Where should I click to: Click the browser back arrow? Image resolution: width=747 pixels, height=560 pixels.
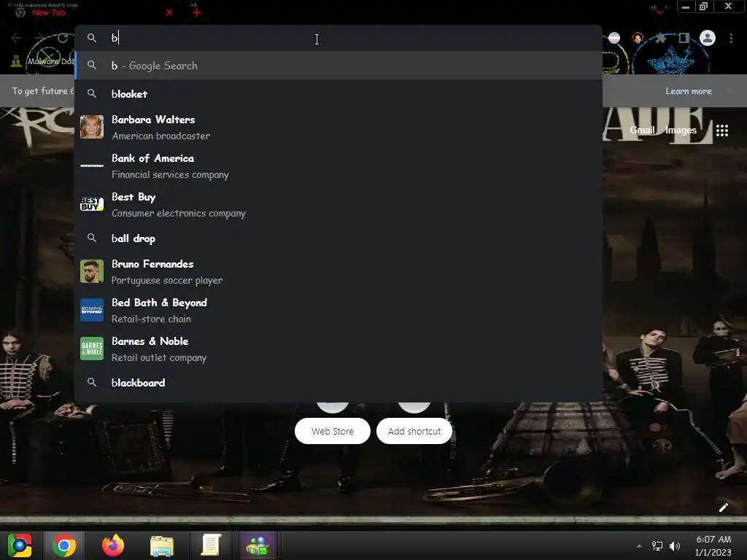16,38
